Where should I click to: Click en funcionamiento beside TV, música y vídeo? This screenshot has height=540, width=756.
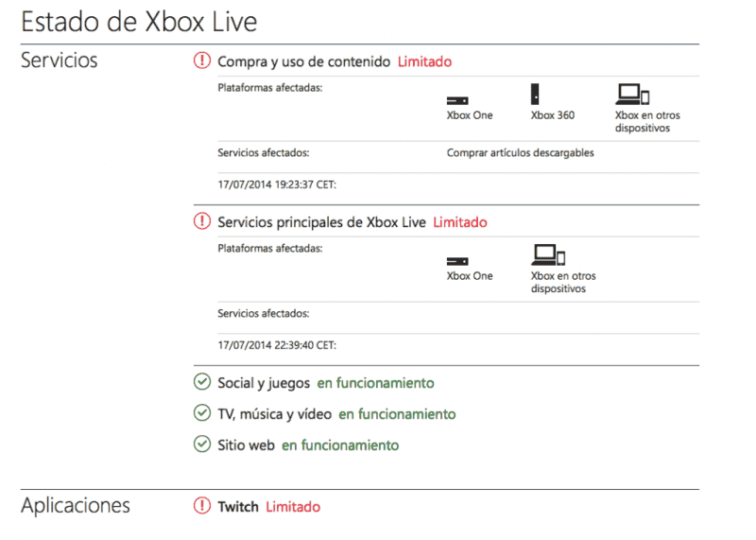397,414
